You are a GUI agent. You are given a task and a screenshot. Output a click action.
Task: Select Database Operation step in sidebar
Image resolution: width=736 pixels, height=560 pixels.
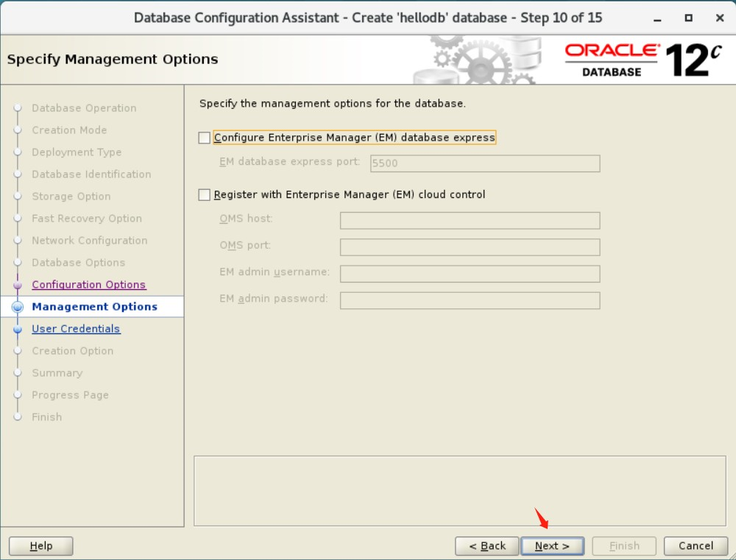(84, 108)
